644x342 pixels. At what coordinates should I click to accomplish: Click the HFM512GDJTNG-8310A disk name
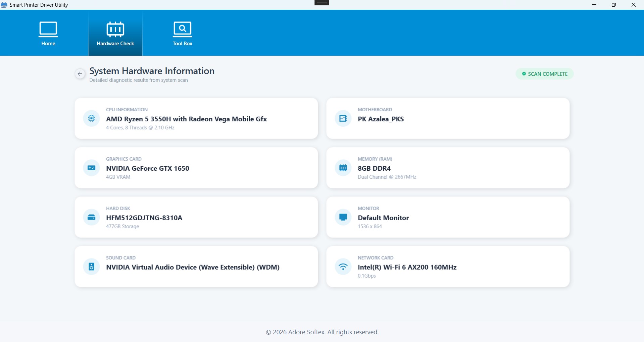click(144, 218)
